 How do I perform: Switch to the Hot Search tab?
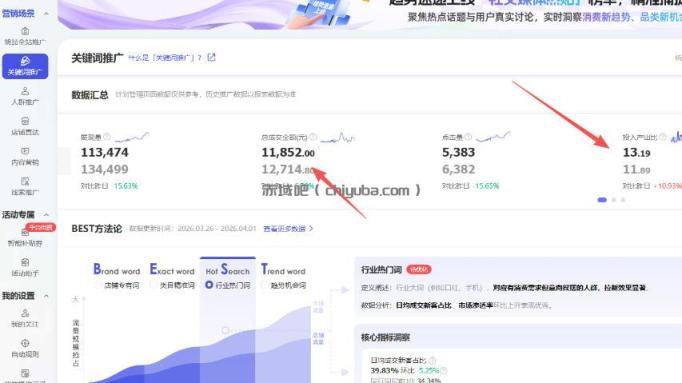pyautogui.click(x=227, y=270)
